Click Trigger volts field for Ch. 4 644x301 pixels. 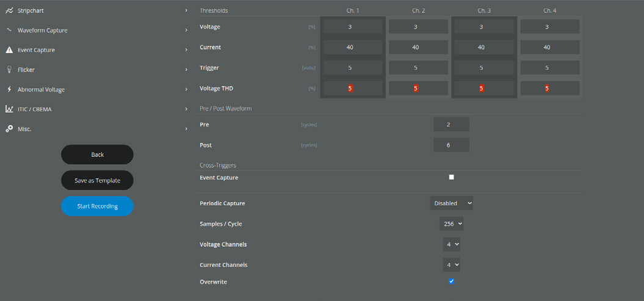click(x=550, y=68)
